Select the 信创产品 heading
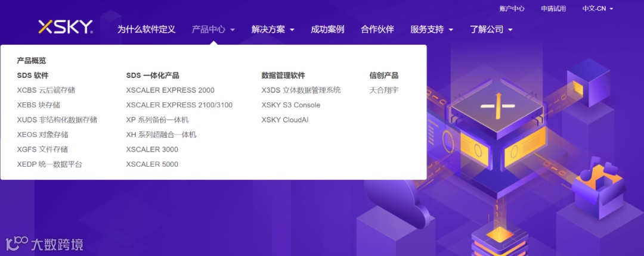This screenshot has height=256, width=644. (384, 76)
